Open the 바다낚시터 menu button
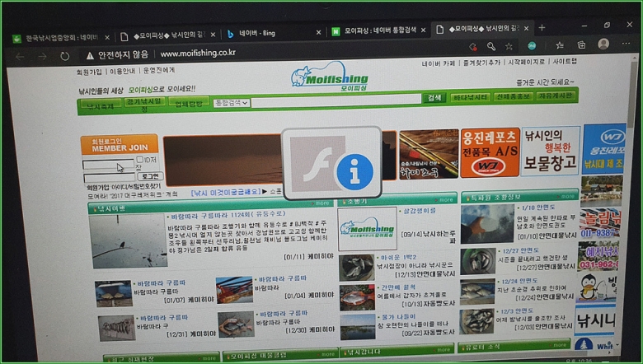643x364 pixels. tap(471, 97)
